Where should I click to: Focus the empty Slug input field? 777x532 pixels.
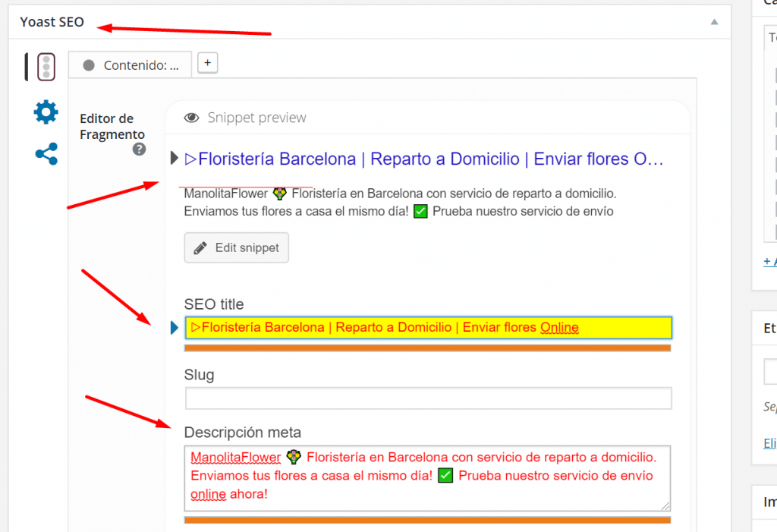(x=428, y=398)
